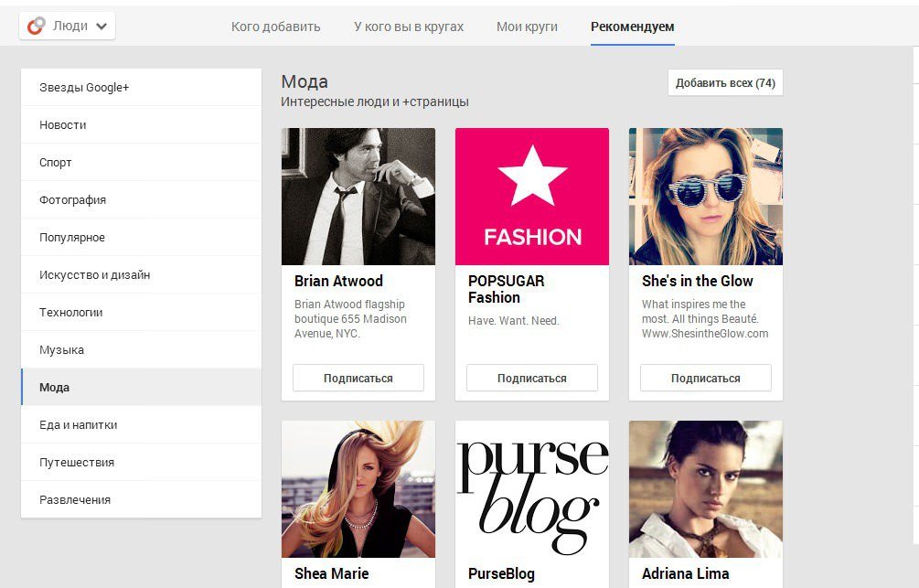The width and height of the screenshot is (919, 588).
Task: Open Brian Atwood's profile photo
Action: [358, 197]
